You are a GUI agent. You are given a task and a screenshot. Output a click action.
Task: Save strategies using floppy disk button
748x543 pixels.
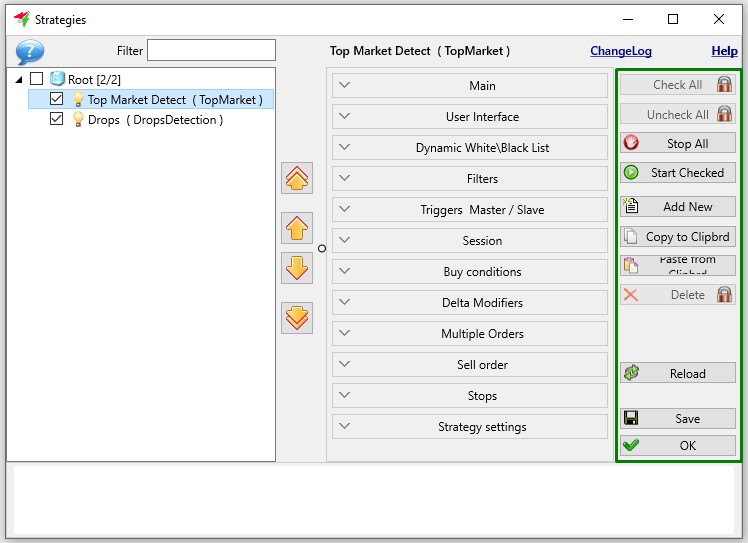(677, 418)
